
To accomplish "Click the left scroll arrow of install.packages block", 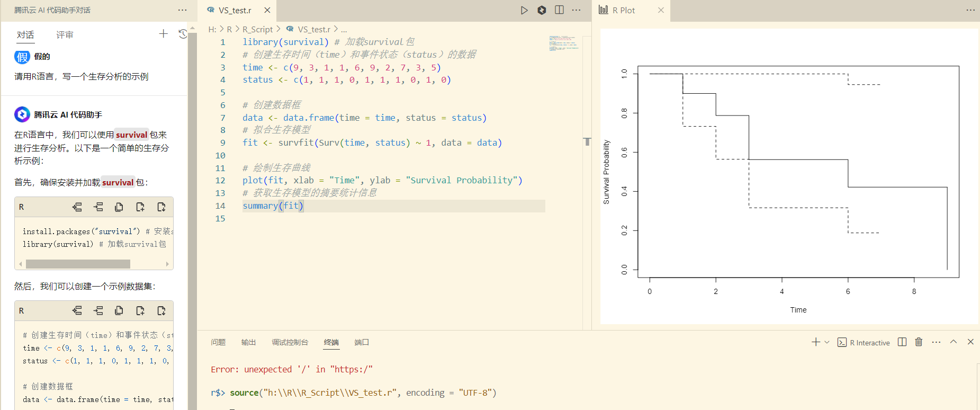I will (x=20, y=264).
